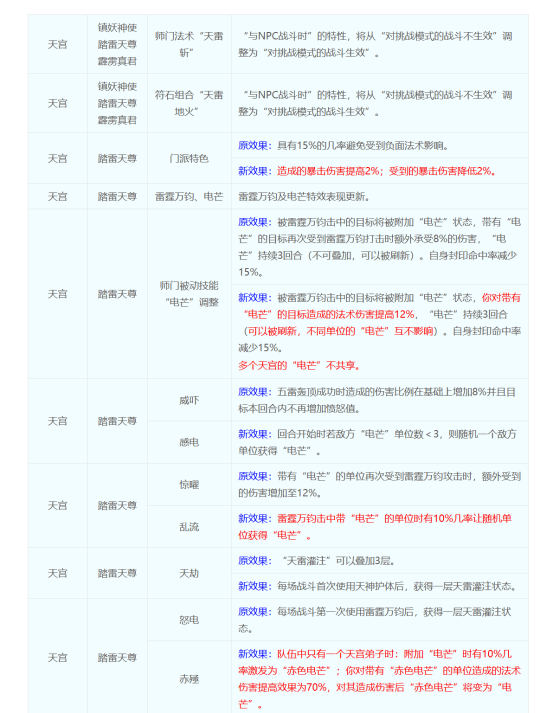The image size is (540, 713).
Task: Click the 师门被动技能 "电芒" 调整 cell
Action: [189, 294]
